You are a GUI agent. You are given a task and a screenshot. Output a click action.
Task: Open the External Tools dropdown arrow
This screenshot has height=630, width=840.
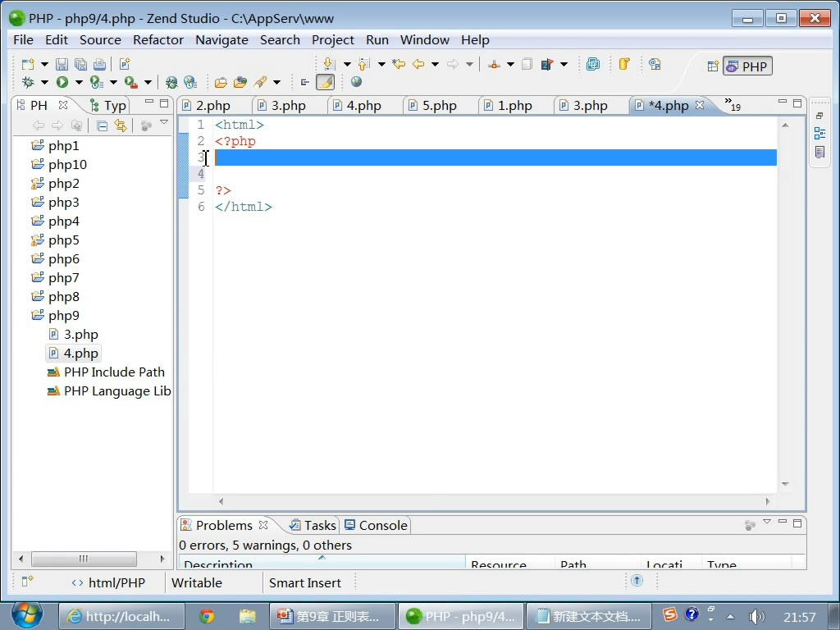click(x=148, y=82)
